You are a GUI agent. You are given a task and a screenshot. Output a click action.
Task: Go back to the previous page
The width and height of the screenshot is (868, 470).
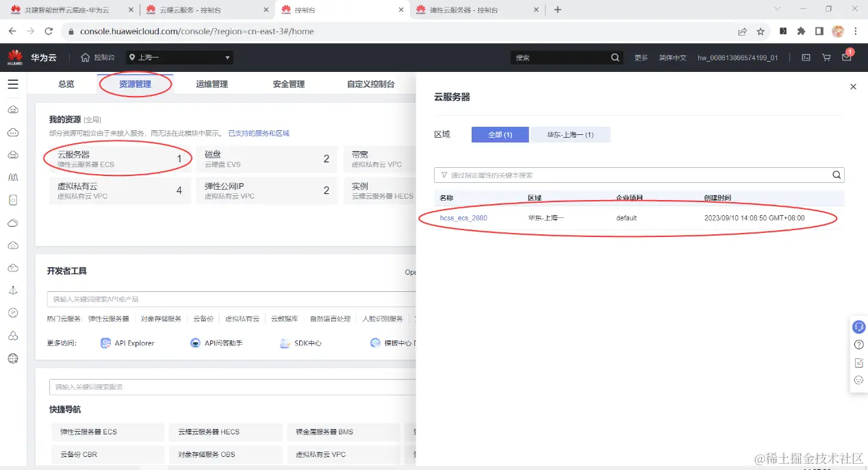[x=12, y=32]
